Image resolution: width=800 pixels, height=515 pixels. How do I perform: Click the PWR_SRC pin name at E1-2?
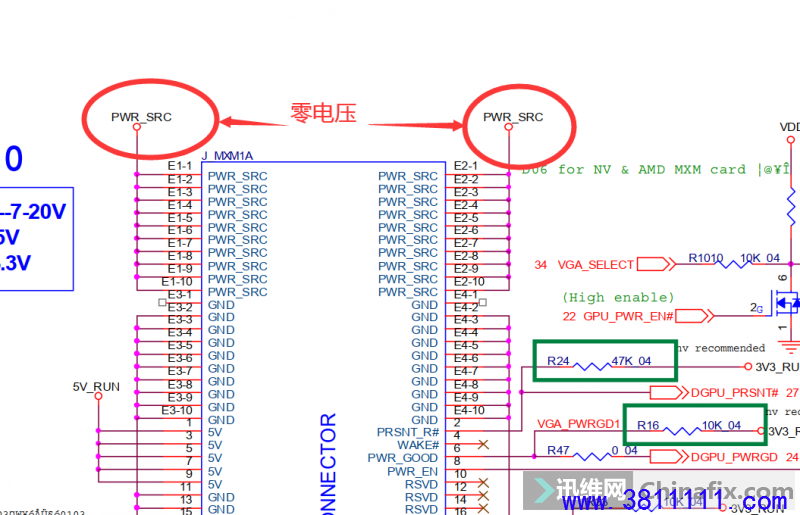(x=237, y=176)
